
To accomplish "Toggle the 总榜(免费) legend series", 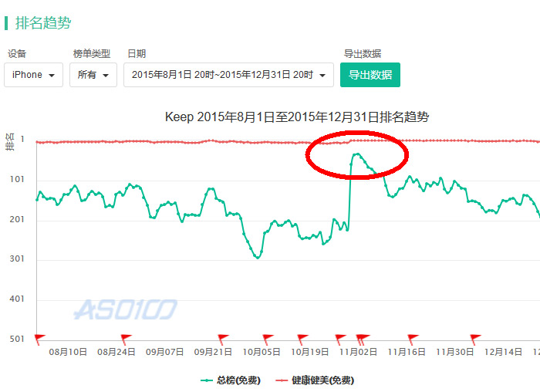I will (231, 380).
